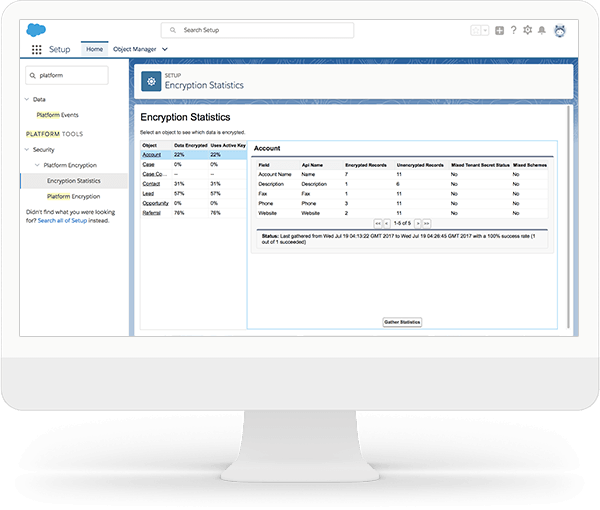The width and height of the screenshot is (600, 510).
Task: Click the magnifier icon in Quick Find box
Action: 33,76
